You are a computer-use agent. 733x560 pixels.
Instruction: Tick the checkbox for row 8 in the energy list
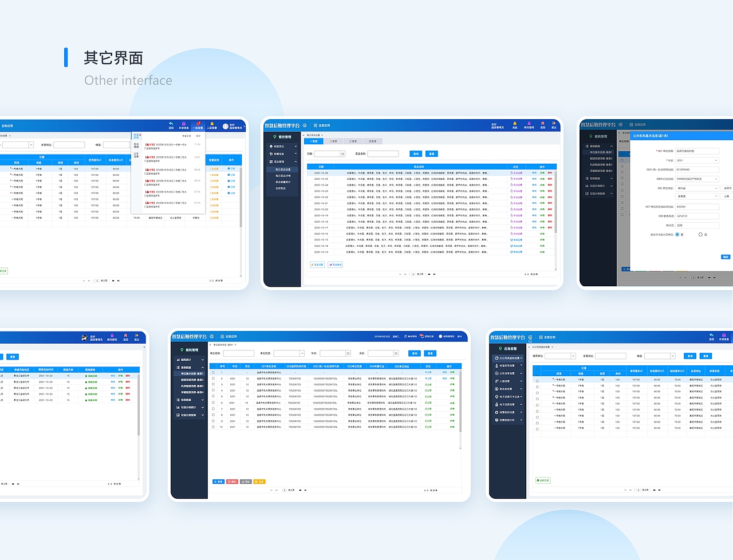214,415
